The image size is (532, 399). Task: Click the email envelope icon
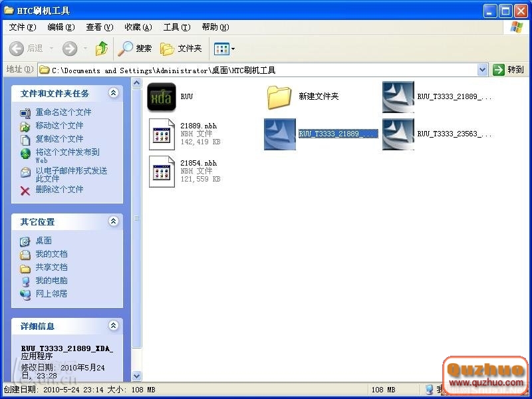pyautogui.click(x=25, y=172)
